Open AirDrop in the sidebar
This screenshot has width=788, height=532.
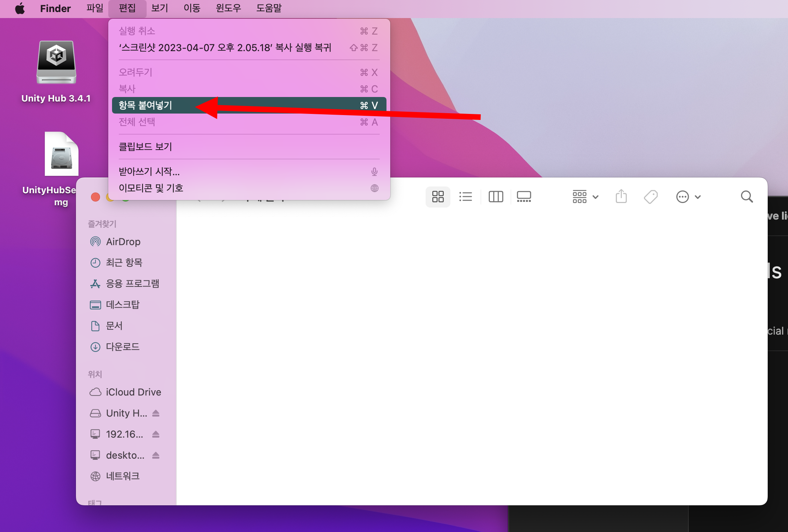click(x=123, y=242)
